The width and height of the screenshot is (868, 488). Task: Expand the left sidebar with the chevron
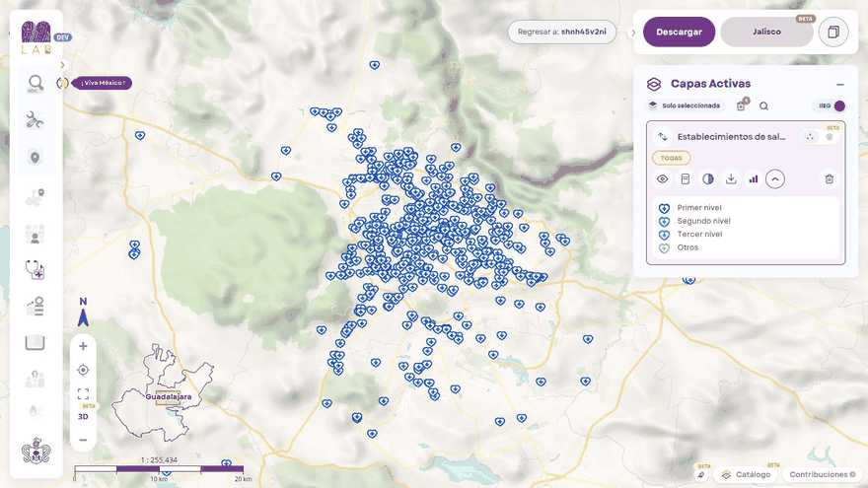coord(62,65)
